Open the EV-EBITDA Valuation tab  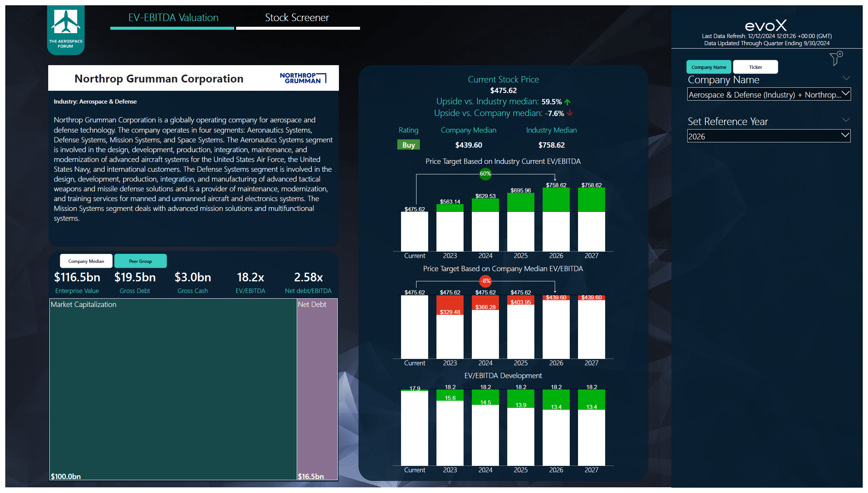[x=172, y=18]
